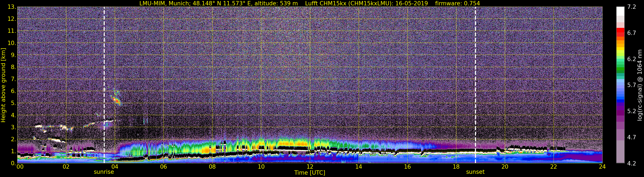Click colorbar tick value '4.7'
The height and width of the screenshot is (177, 644).
[632, 137]
